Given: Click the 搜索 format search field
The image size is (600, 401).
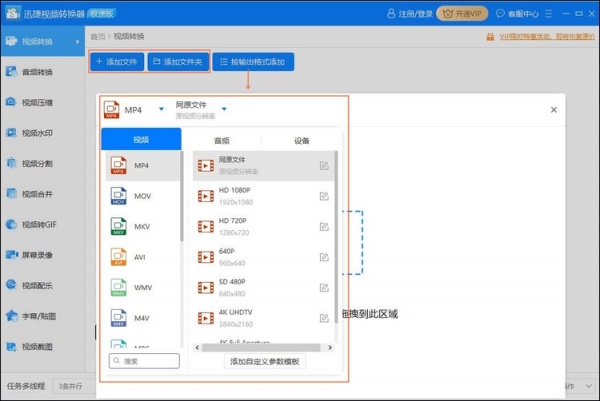Looking at the screenshot, I should coord(144,361).
